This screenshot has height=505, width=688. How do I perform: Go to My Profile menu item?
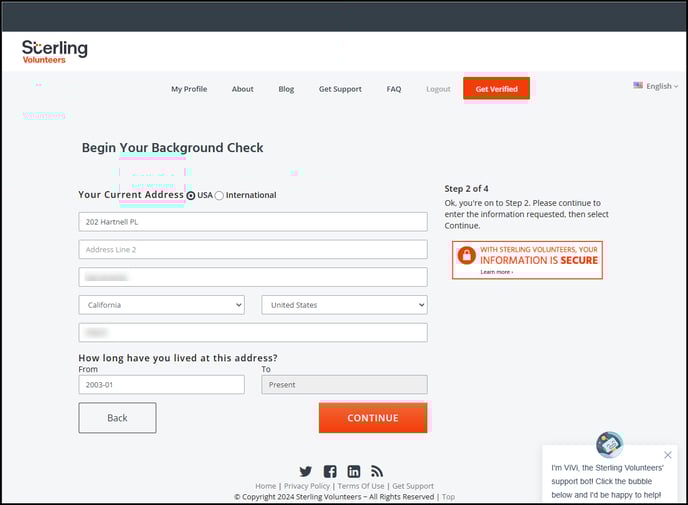(189, 89)
